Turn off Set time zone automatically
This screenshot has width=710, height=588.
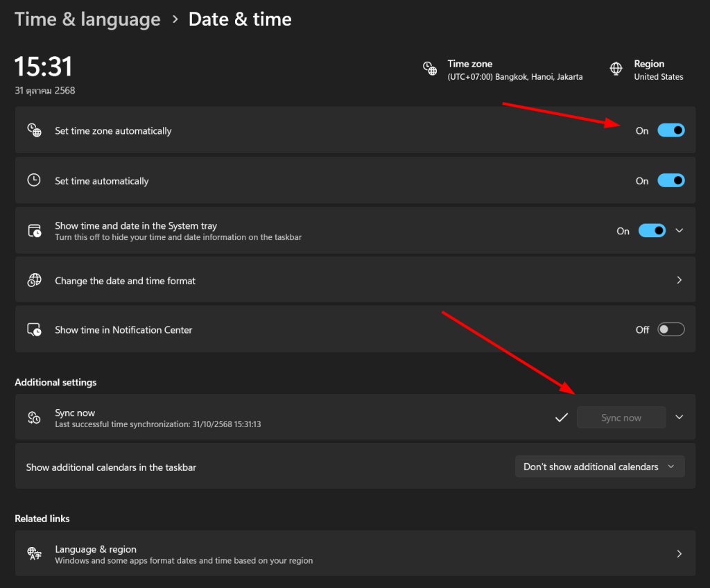point(670,130)
